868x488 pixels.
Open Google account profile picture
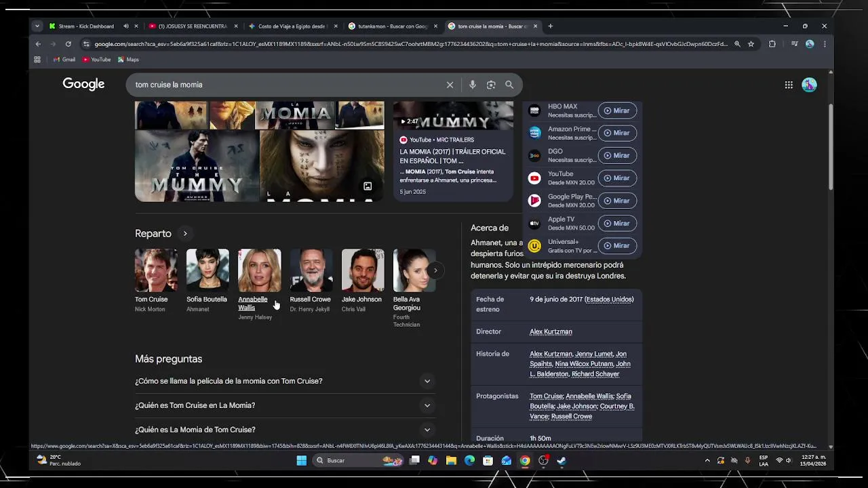pyautogui.click(x=809, y=85)
